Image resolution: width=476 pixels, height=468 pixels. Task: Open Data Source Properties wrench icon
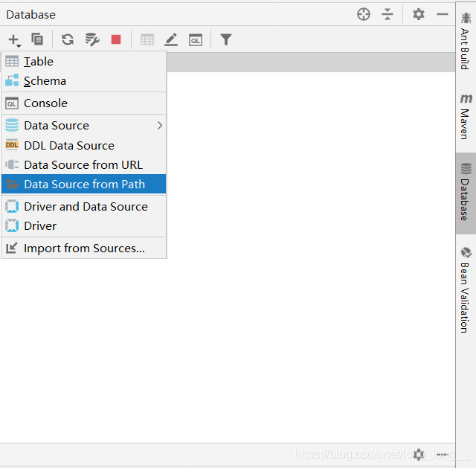[92, 39]
